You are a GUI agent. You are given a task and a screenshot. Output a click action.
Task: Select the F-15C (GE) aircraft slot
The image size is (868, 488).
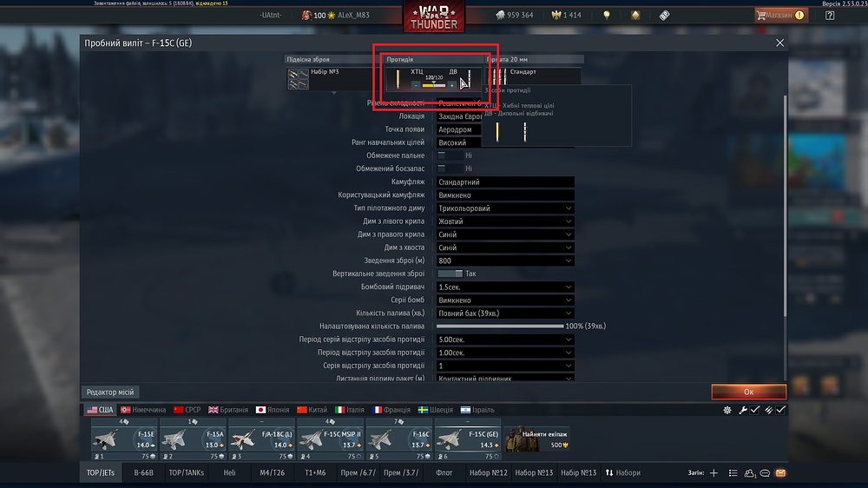(x=468, y=440)
